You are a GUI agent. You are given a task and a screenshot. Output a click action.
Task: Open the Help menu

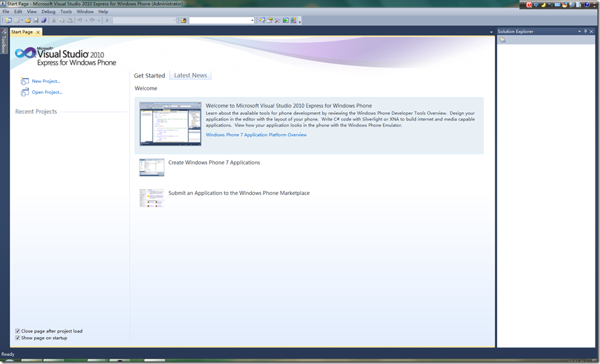pyautogui.click(x=103, y=12)
